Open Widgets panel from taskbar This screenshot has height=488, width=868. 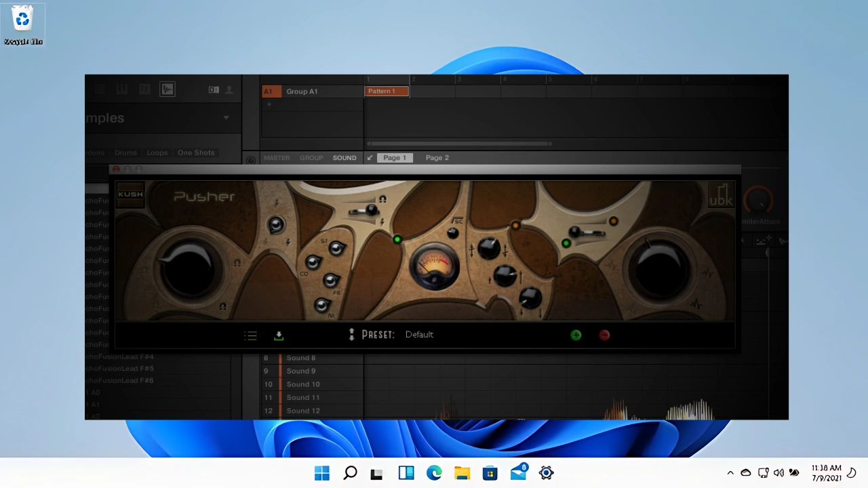pos(406,473)
